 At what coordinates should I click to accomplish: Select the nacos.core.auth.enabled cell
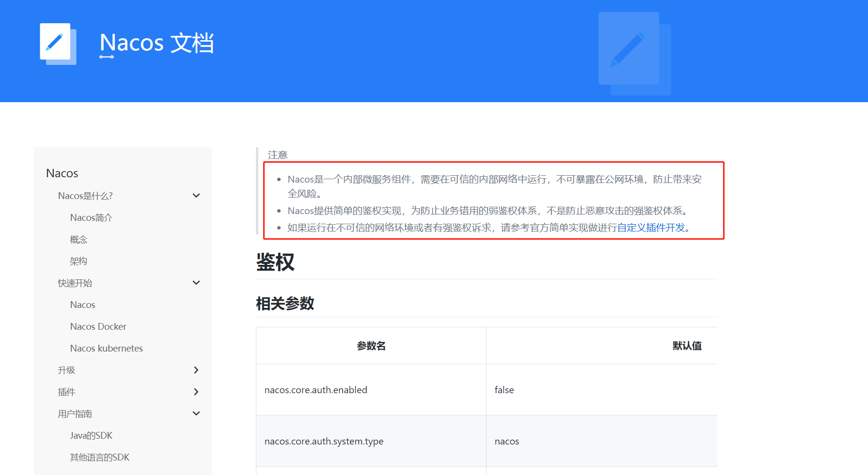pos(371,390)
